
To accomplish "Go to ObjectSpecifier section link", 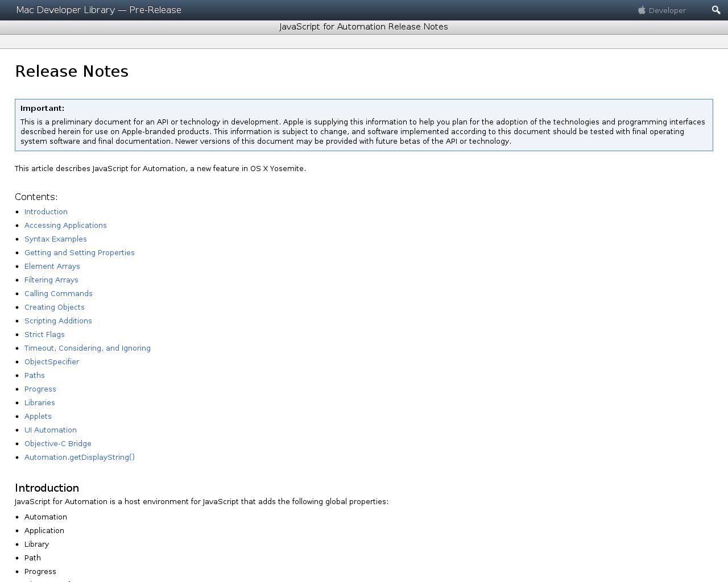I will pos(52,361).
